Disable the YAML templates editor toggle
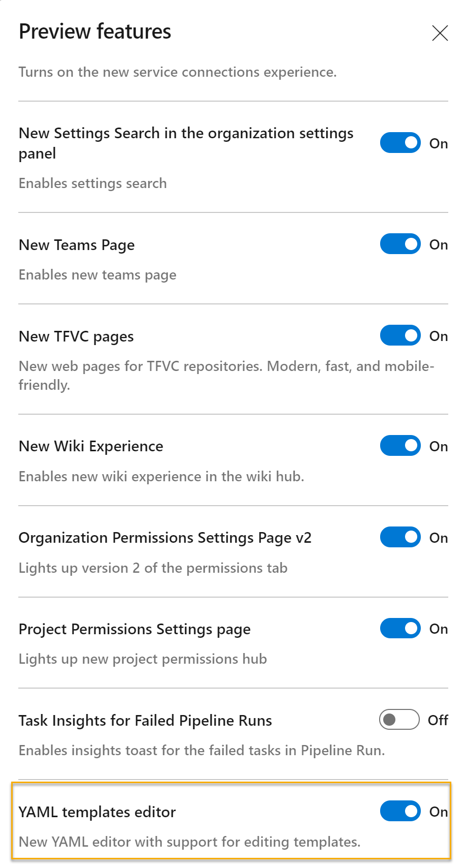 (x=400, y=811)
